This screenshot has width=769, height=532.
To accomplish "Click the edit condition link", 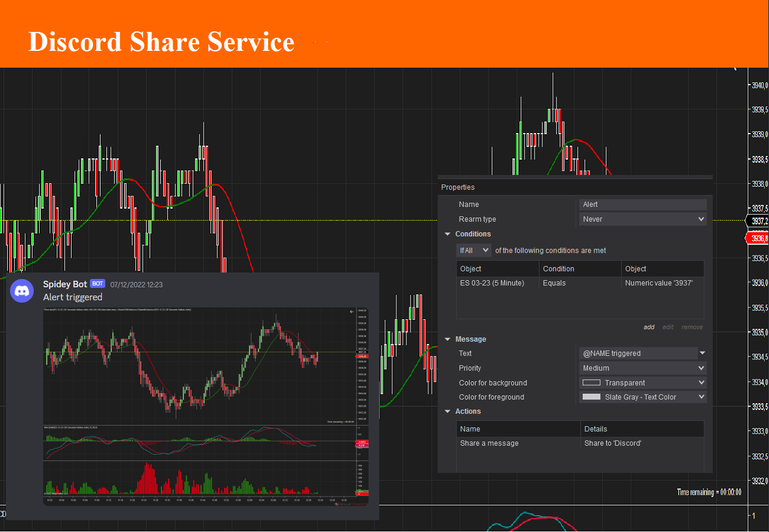I will tap(668, 327).
